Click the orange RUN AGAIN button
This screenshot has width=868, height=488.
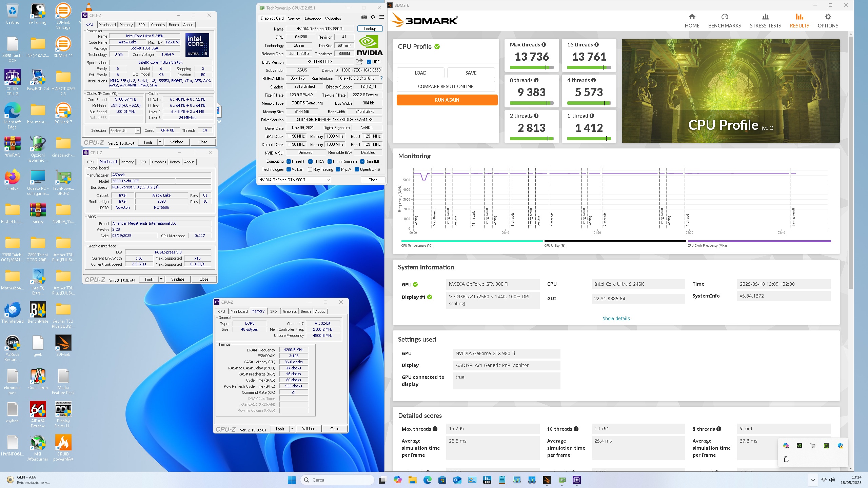click(x=447, y=100)
